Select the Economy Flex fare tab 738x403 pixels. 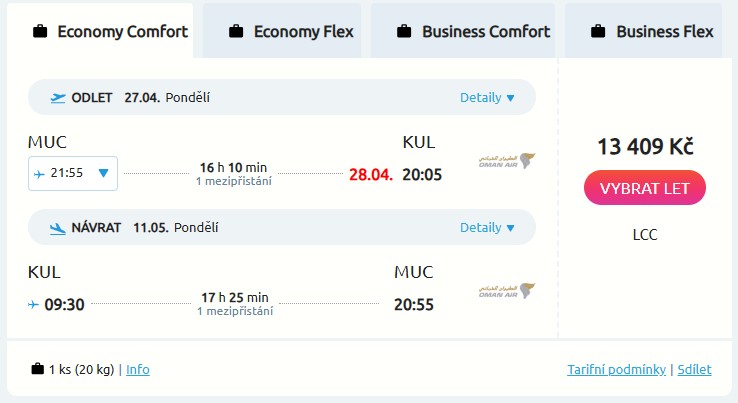[x=290, y=31]
